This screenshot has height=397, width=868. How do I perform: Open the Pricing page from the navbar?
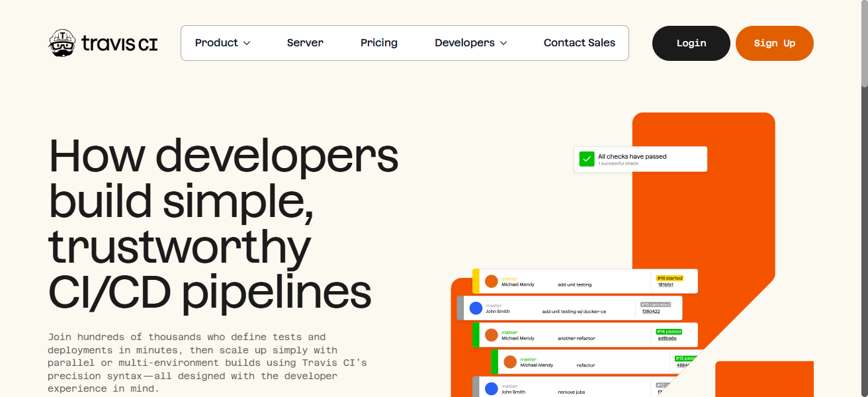(x=379, y=43)
